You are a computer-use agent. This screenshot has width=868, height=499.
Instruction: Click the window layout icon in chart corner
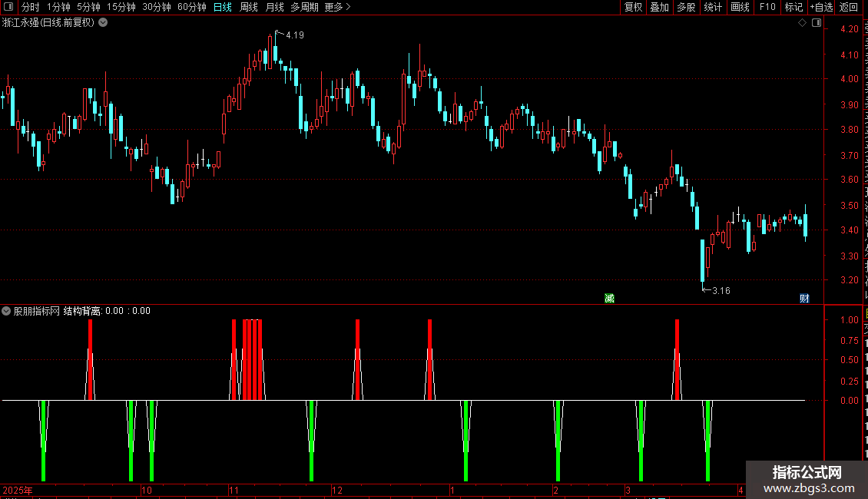tap(817, 23)
